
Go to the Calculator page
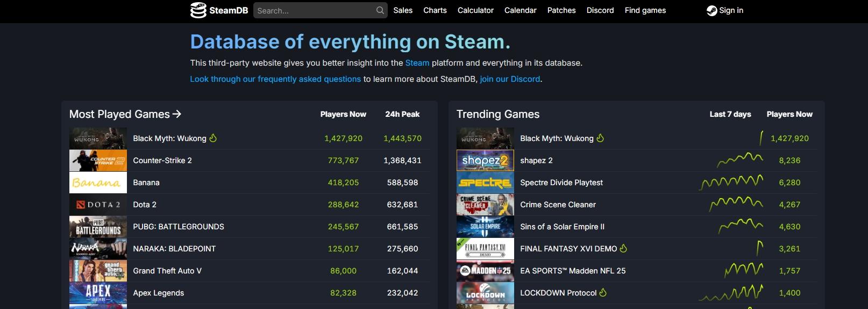475,10
